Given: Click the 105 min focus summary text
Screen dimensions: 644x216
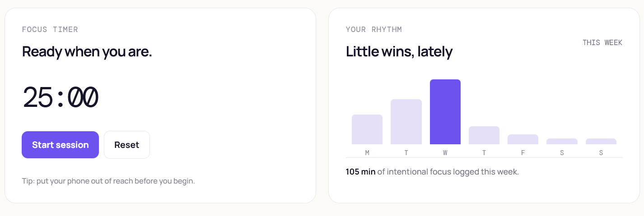Looking at the screenshot, I should (x=432, y=172).
